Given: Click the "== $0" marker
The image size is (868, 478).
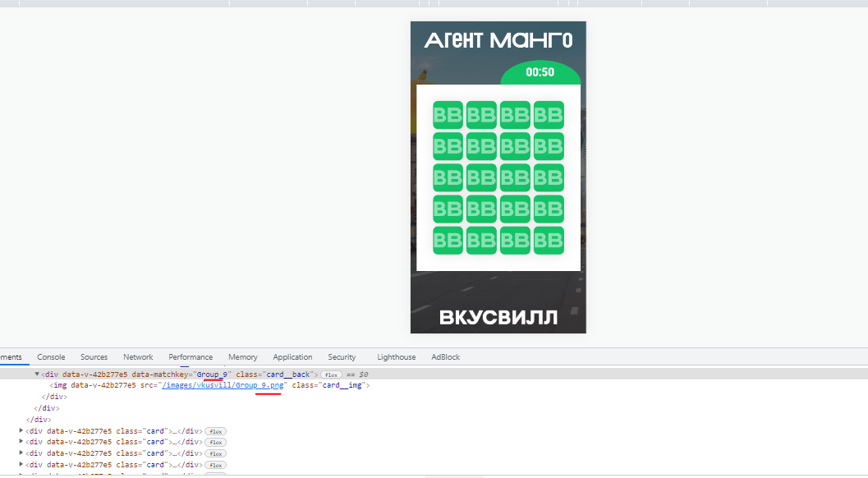Looking at the screenshot, I should coord(357,375).
